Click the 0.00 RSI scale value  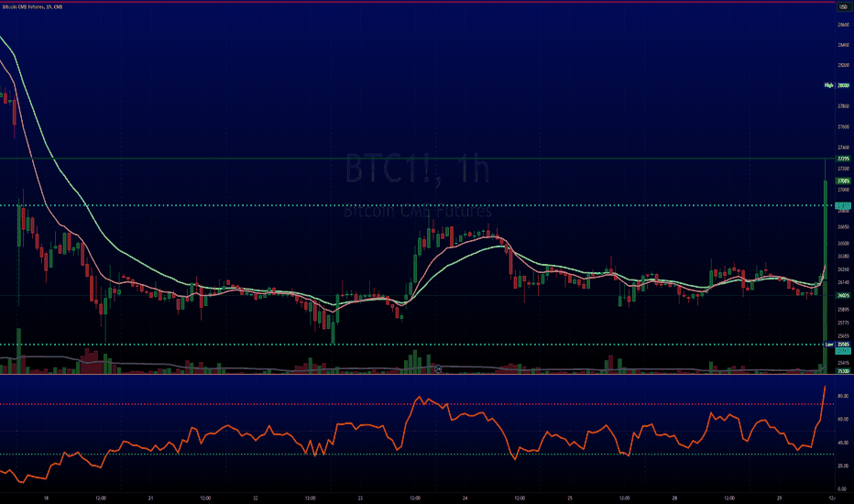click(843, 488)
